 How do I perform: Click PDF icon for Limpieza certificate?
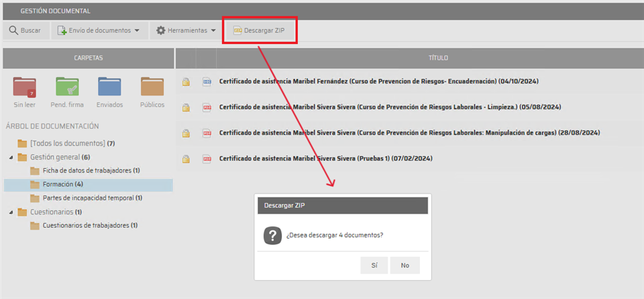click(x=207, y=108)
